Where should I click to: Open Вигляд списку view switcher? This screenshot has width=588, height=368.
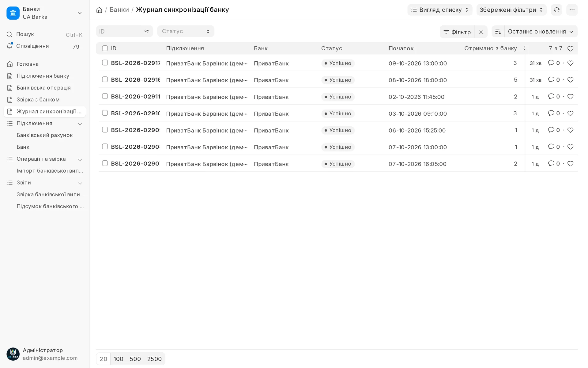[440, 10]
